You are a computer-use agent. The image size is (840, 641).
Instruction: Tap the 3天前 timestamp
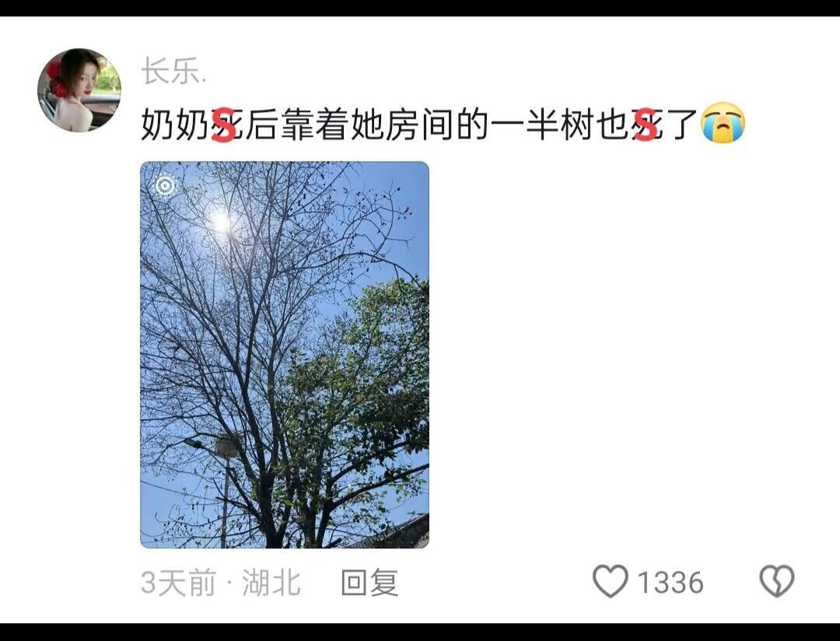tap(178, 583)
